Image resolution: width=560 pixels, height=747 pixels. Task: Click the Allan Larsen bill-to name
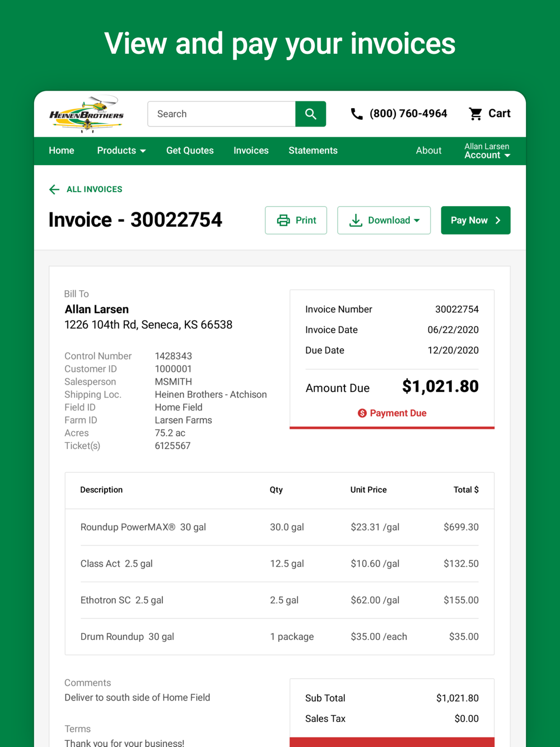pyautogui.click(x=97, y=309)
